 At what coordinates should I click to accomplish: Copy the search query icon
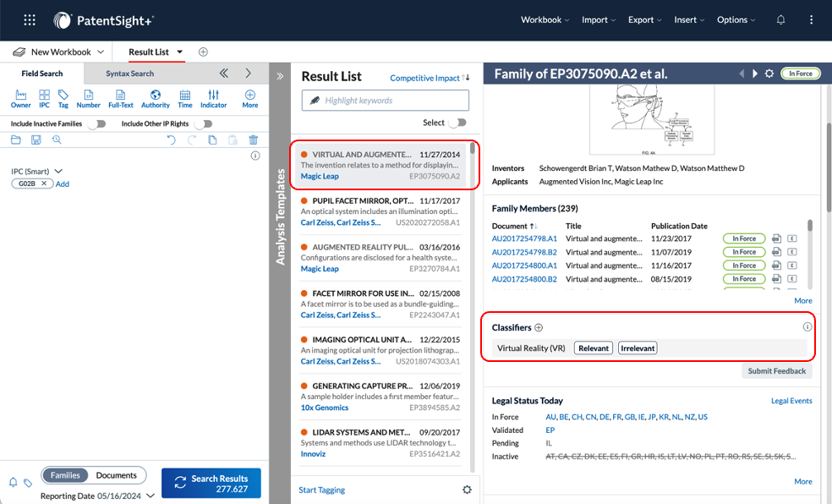(x=212, y=140)
